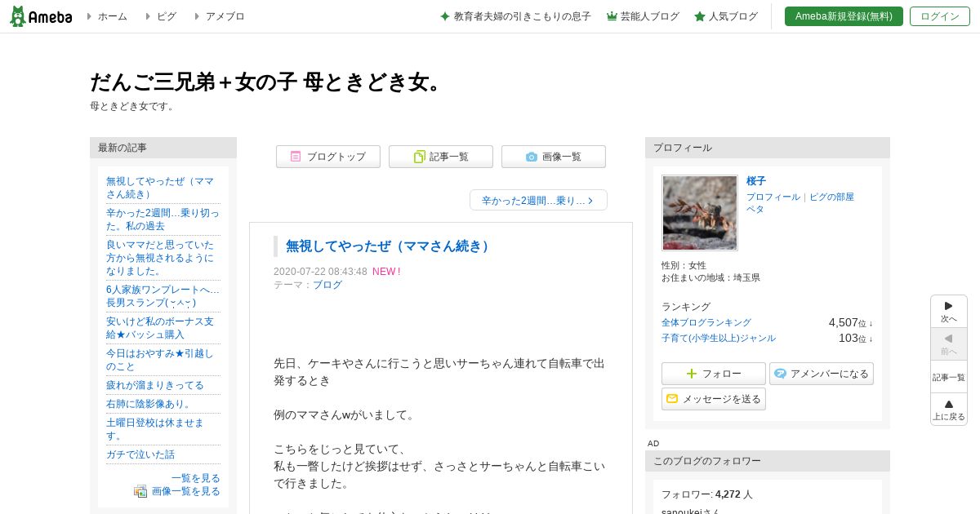The image size is (980, 514).
Task: Open sidebar article 土曜日登校は休ませます。
Action: 155,429
